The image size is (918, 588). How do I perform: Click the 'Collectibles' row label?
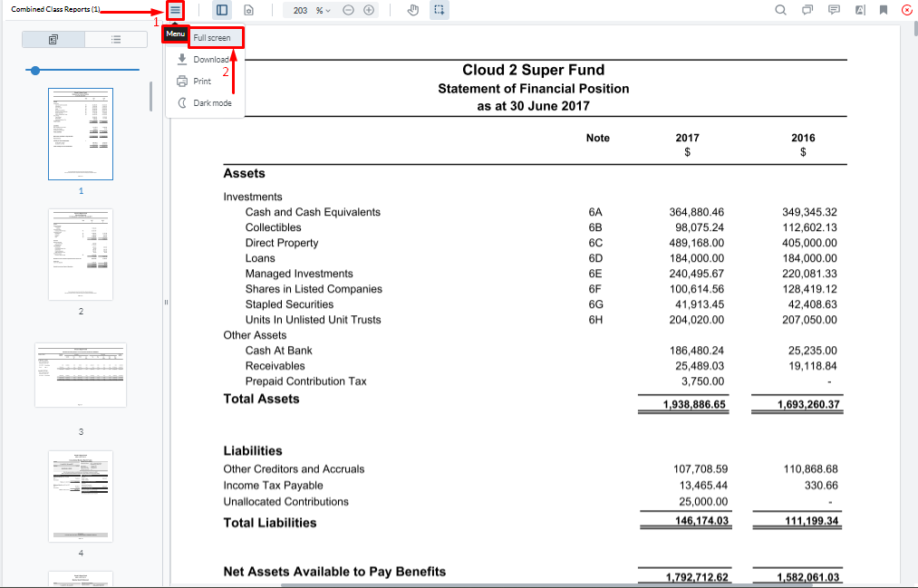coord(273,227)
